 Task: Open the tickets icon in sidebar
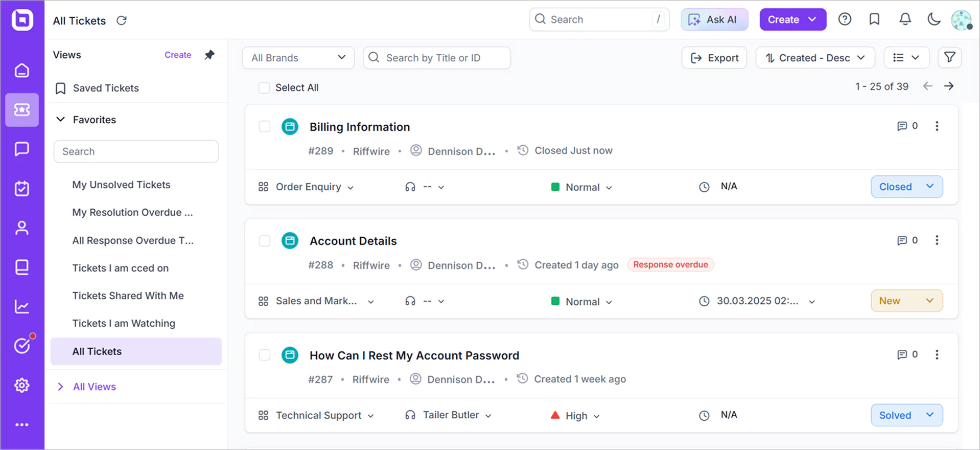pos(22,109)
